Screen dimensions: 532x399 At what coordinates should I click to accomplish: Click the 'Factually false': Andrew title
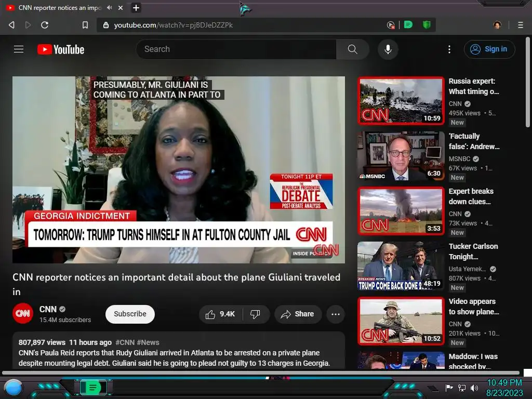point(474,141)
